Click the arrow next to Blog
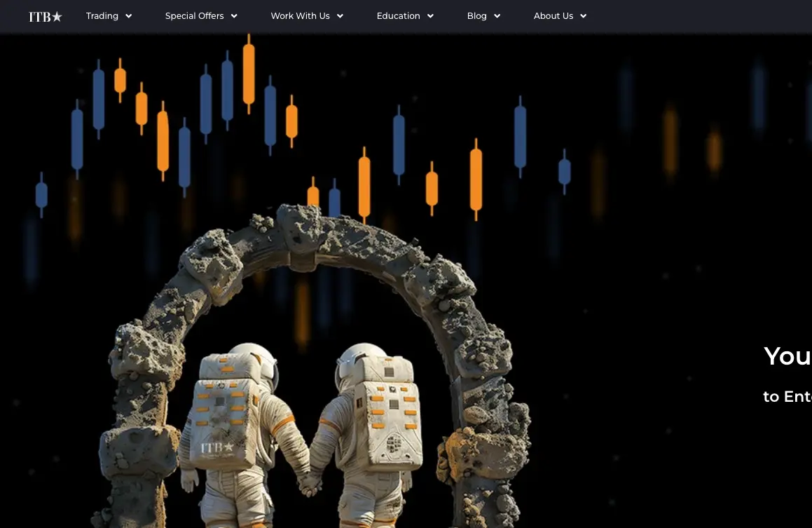This screenshot has height=528, width=812. pos(497,16)
